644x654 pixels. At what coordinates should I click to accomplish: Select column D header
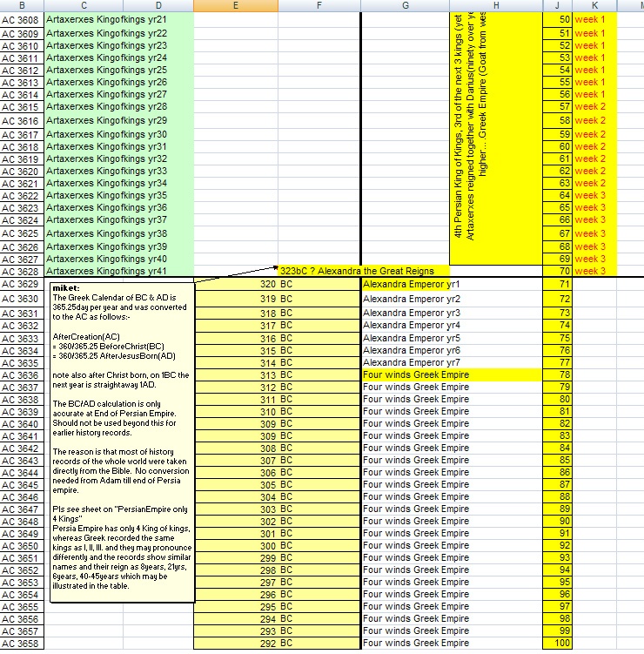158,5
